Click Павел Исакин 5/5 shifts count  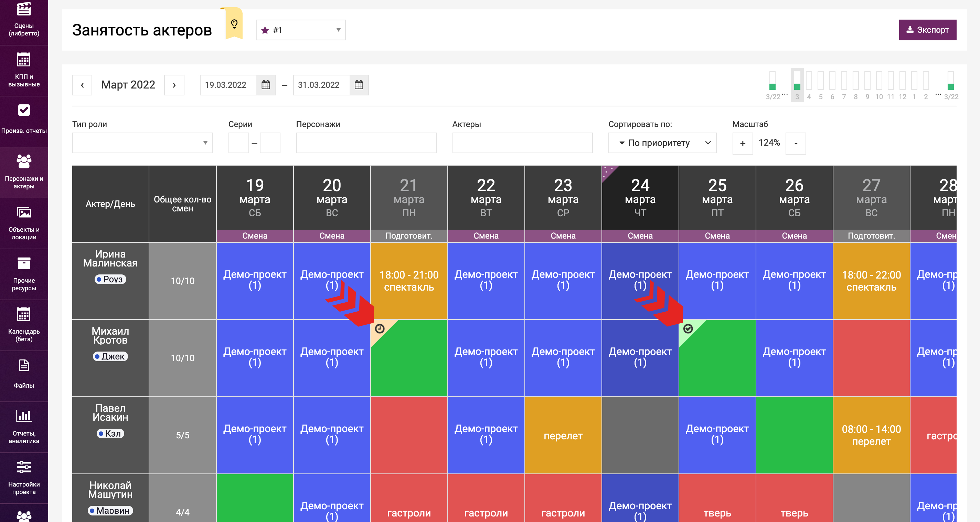click(183, 435)
